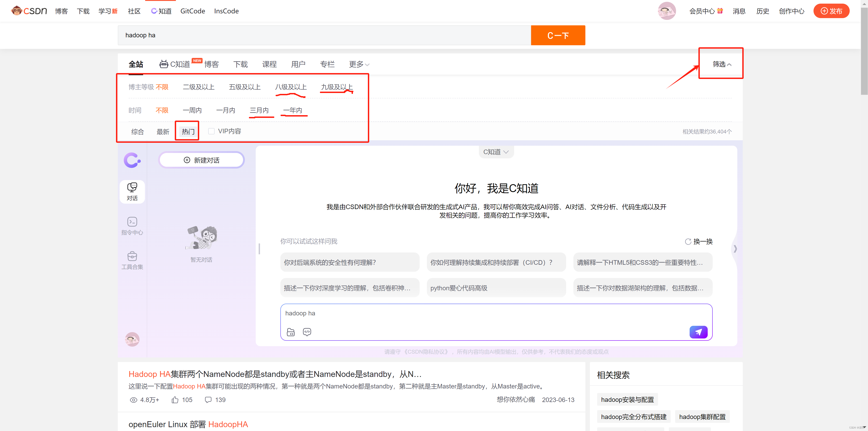Expand the 更多 tab dropdown
The image size is (868, 431).
point(359,64)
